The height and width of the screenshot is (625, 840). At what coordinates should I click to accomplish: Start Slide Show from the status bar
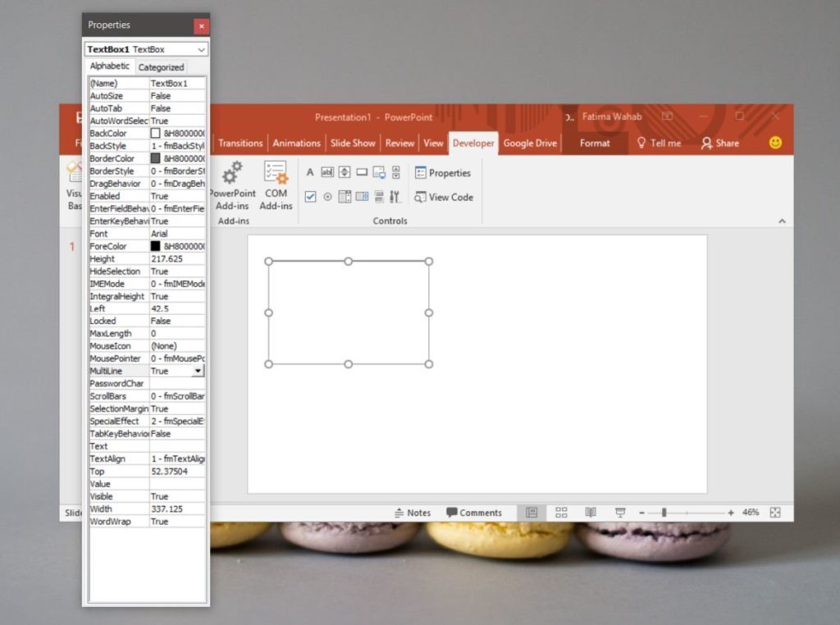coord(619,512)
